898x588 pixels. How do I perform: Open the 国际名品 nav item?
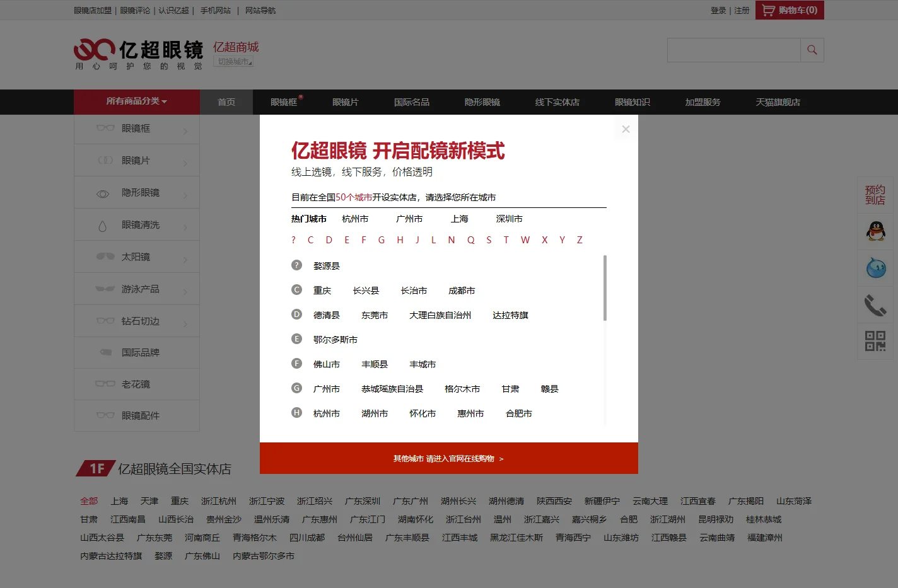412,102
